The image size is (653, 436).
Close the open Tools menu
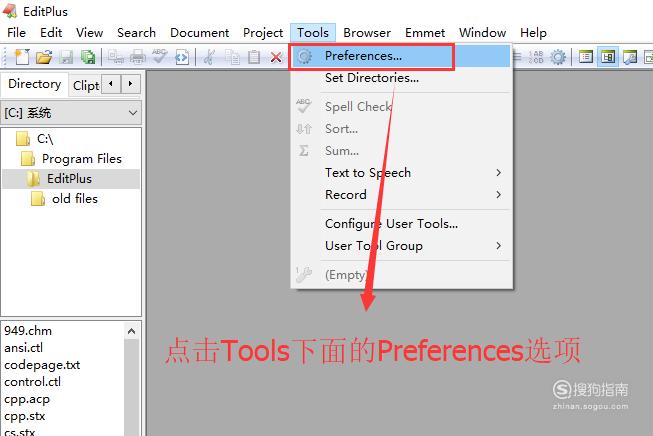pyautogui.click(x=313, y=32)
